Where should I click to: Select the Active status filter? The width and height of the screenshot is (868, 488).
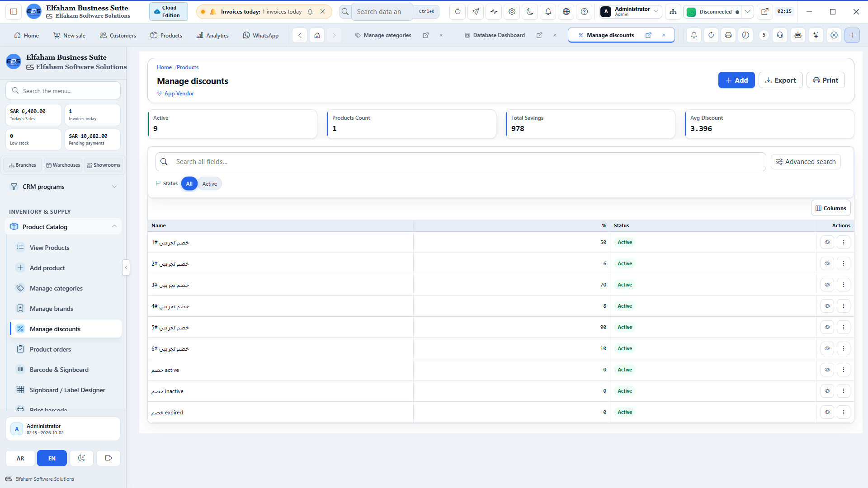[209, 183]
